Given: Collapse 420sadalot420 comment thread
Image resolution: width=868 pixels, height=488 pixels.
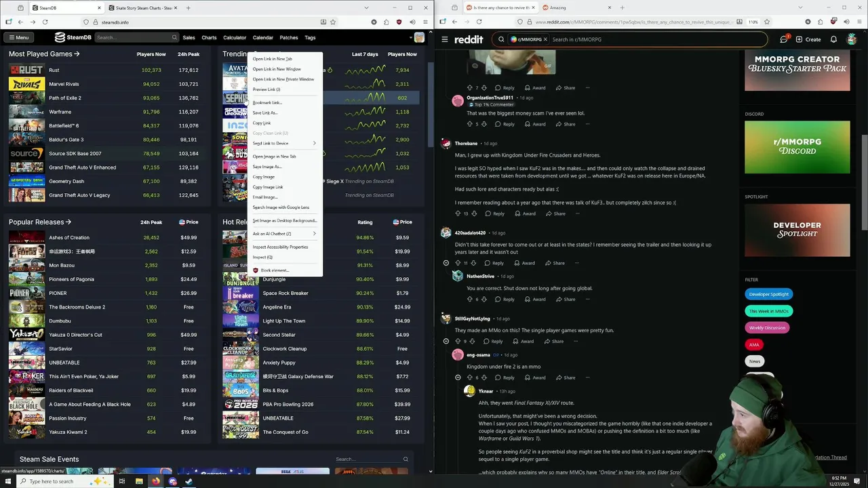Looking at the screenshot, I should [446, 263].
